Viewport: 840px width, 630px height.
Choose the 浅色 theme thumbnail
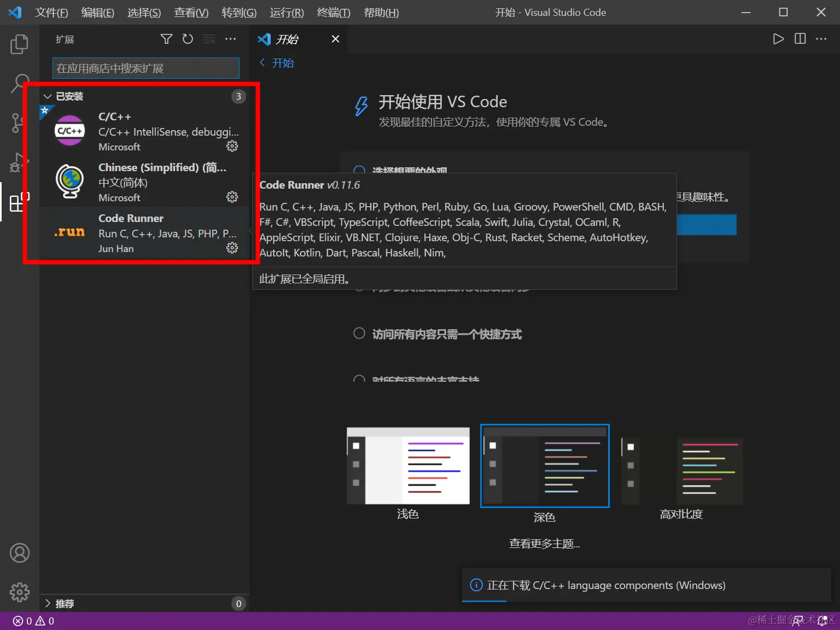pyautogui.click(x=408, y=465)
